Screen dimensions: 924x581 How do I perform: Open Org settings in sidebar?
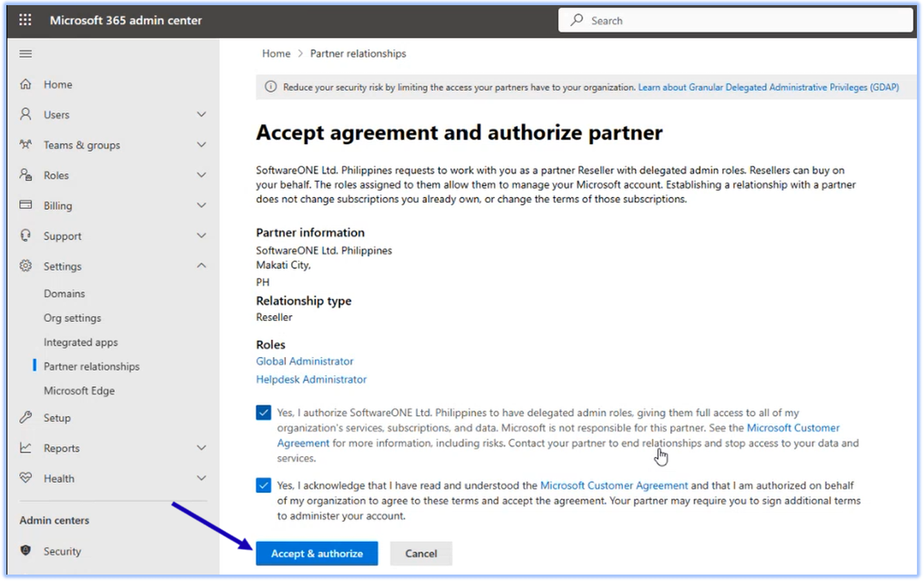(x=72, y=318)
